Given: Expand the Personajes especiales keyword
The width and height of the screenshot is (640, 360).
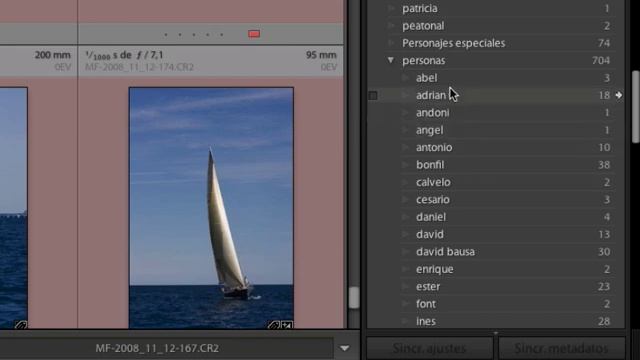Looking at the screenshot, I should (391, 43).
